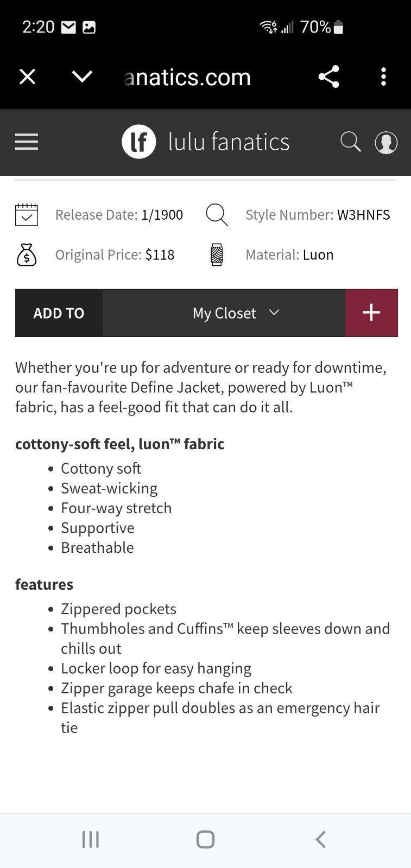Screen dimensions: 411x868
Task: Tap the material fabric spool icon
Action: click(x=217, y=254)
